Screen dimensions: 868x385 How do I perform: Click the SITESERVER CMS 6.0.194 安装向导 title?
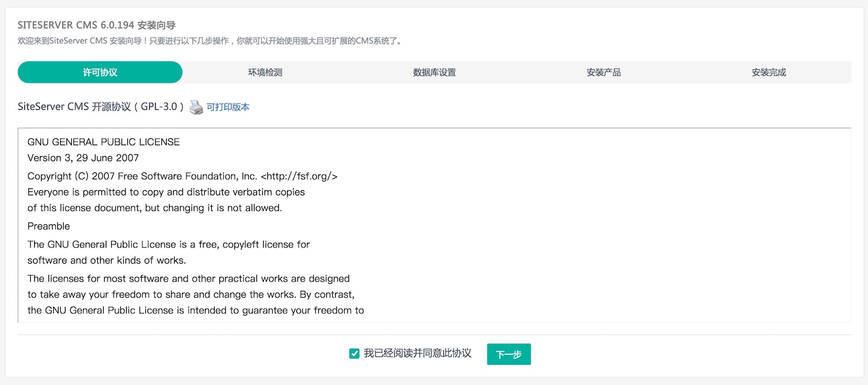pos(97,25)
